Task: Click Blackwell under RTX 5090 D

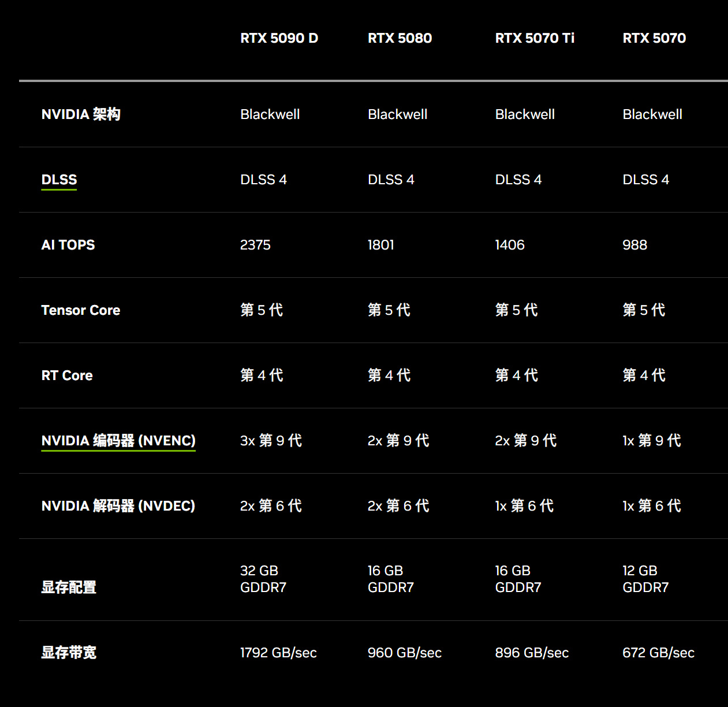Action: click(x=270, y=114)
